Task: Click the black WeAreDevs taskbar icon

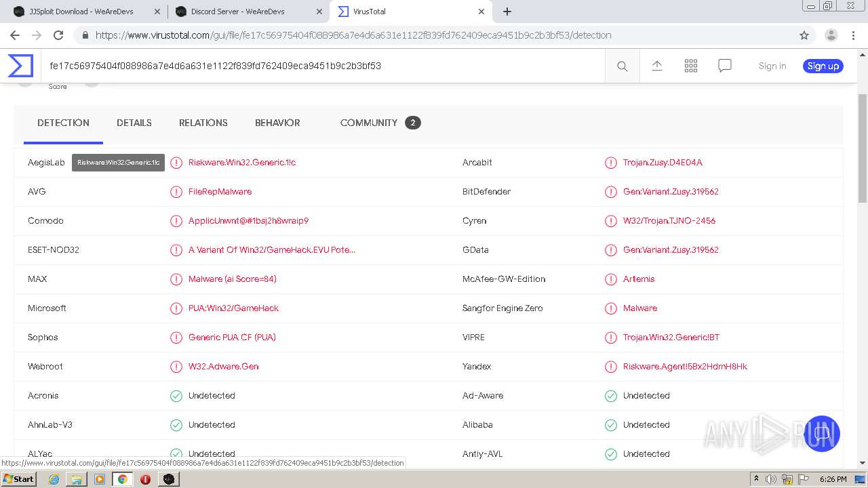Action: pos(169,479)
